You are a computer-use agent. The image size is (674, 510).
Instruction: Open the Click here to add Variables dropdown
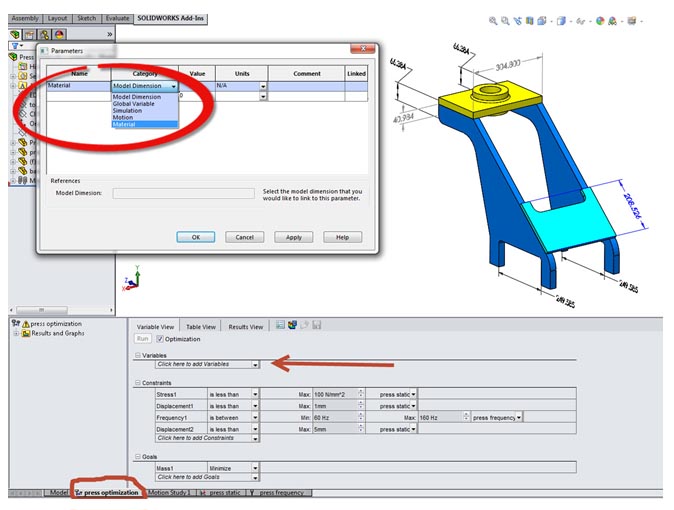255,365
